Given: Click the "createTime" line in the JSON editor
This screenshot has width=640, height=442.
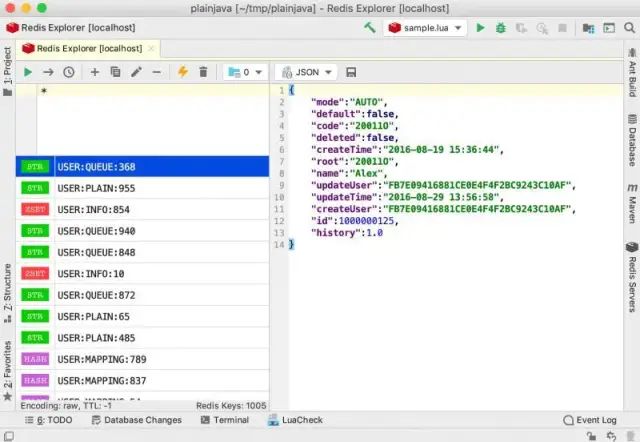Looking at the screenshot, I should [407, 150].
